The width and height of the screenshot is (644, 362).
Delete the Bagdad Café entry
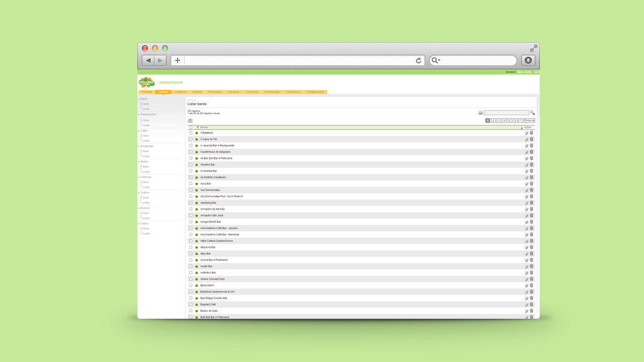click(x=531, y=305)
